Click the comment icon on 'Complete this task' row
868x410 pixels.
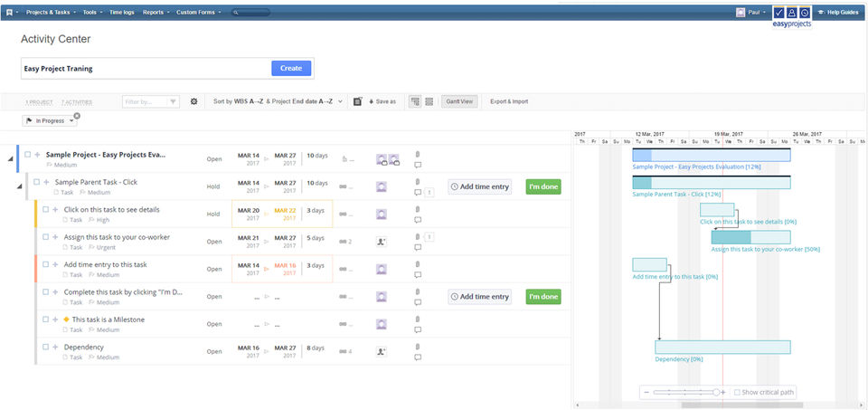(x=418, y=302)
